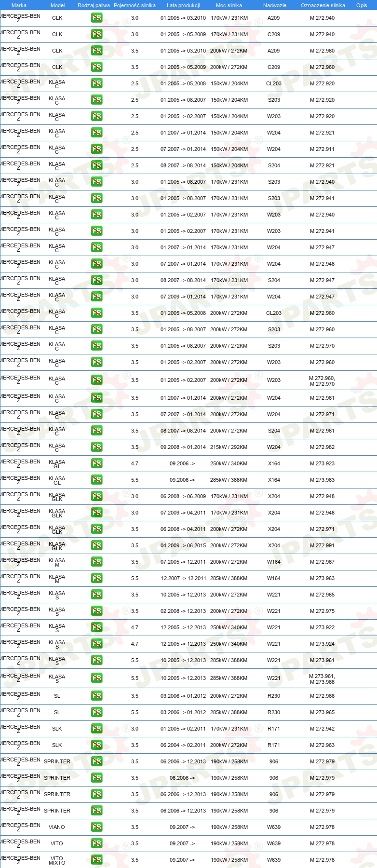The width and height of the screenshot is (377, 868).
Task: Click the '215kW / 292KM' power cell
Action: click(229, 448)
